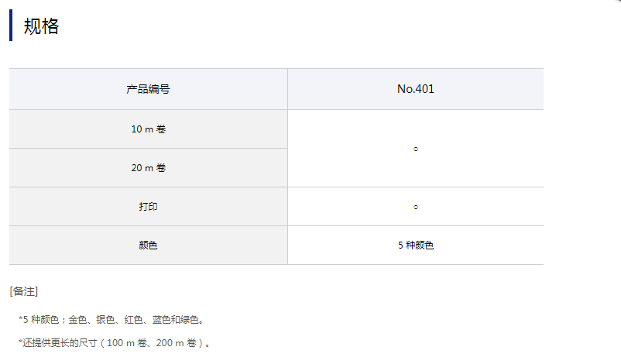Click the circle mark beside roll sizes
The width and height of the screenshot is (621, 364).
click(416, 149)
